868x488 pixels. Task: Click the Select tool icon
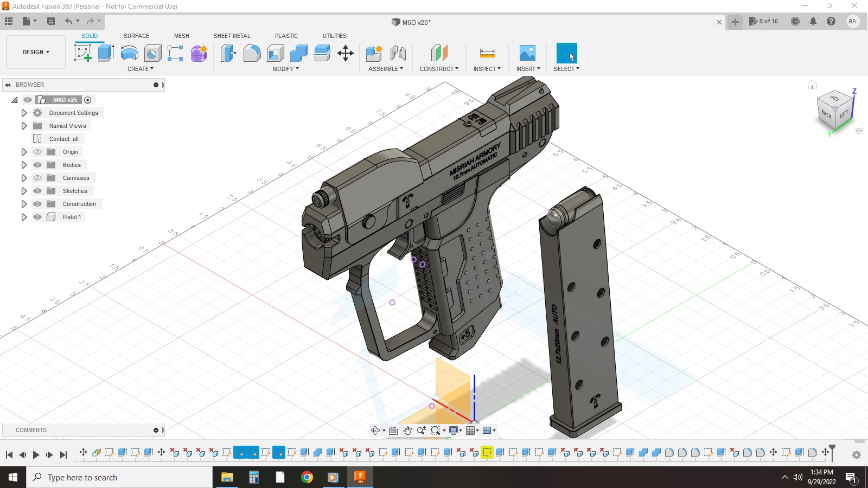566,53
